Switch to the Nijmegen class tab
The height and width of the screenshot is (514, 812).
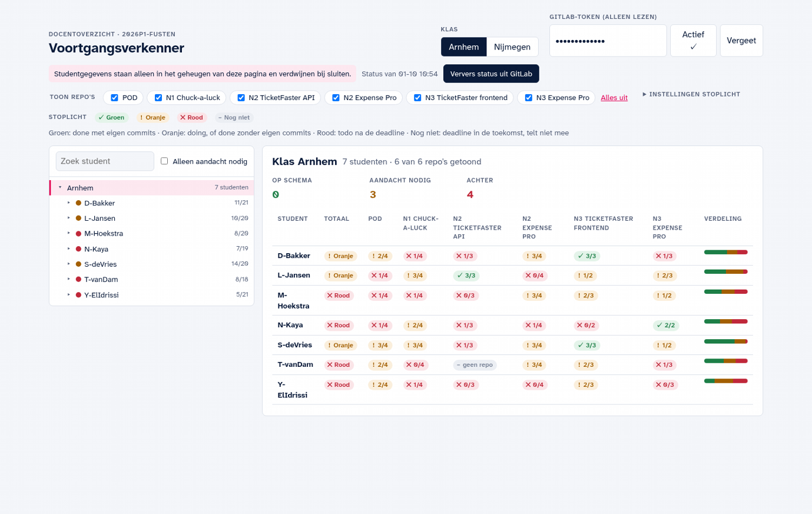(x=512, y=47)
